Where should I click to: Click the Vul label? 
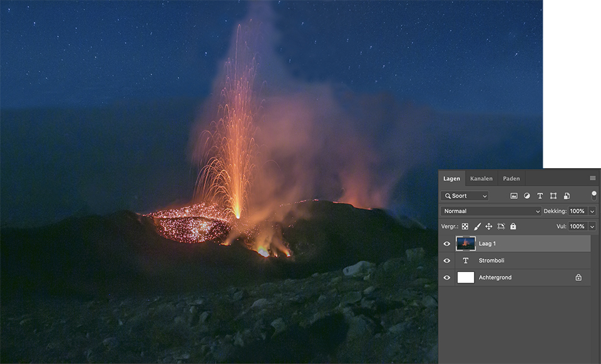coord(561,226)
